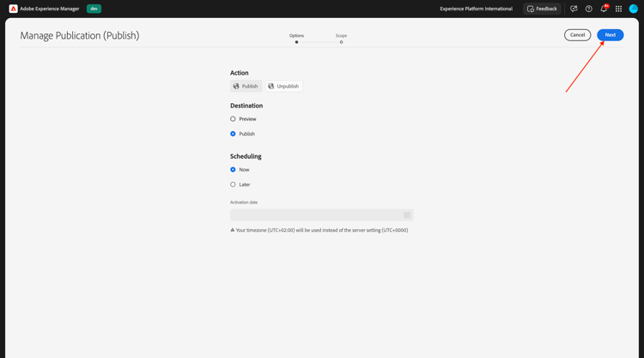Click the Adobe logo icon
Screen dimensions: 644x358
(13, 9)
